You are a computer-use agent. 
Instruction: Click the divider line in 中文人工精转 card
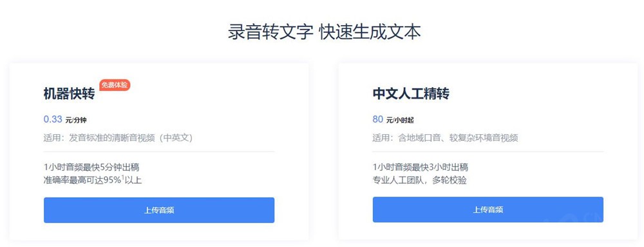coord(488,152)
